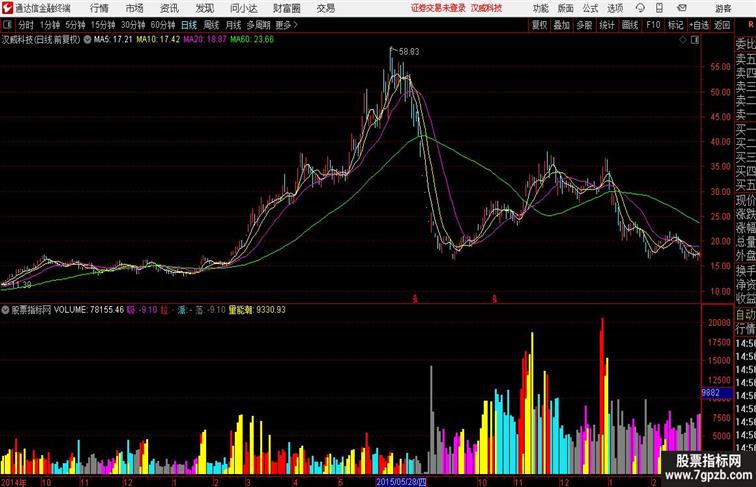The height and width of the screenshot is (487, 756).
Task: Open the 公式 menu
Action: (590, 8)
